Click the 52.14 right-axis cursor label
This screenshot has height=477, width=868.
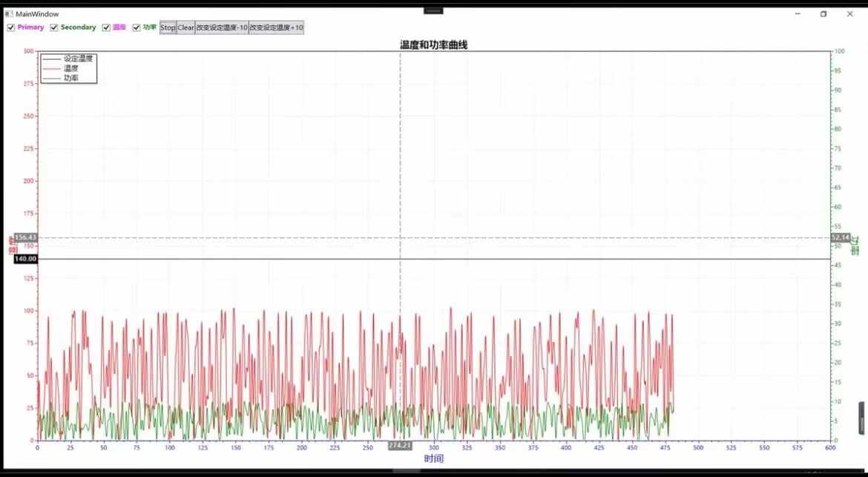(x=840, y=238)
